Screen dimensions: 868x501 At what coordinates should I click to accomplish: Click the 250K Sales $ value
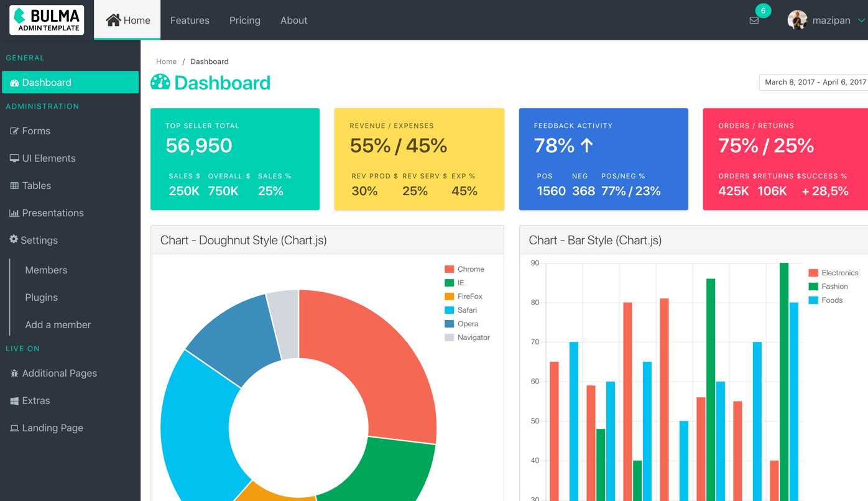pyautogui.click(x=184, y=191)
